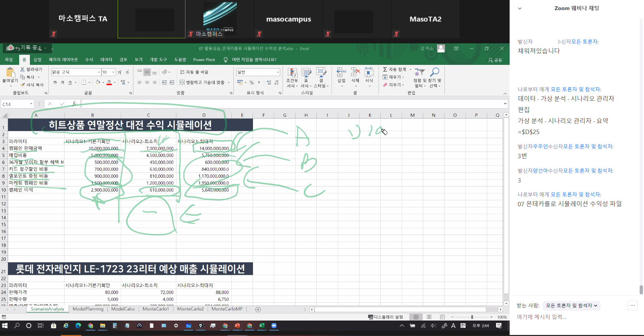Viewport: 644px width, 336px height.
Task: Toggle middle vertical align button
Action: pyautogui.click(x=147, y=72)
